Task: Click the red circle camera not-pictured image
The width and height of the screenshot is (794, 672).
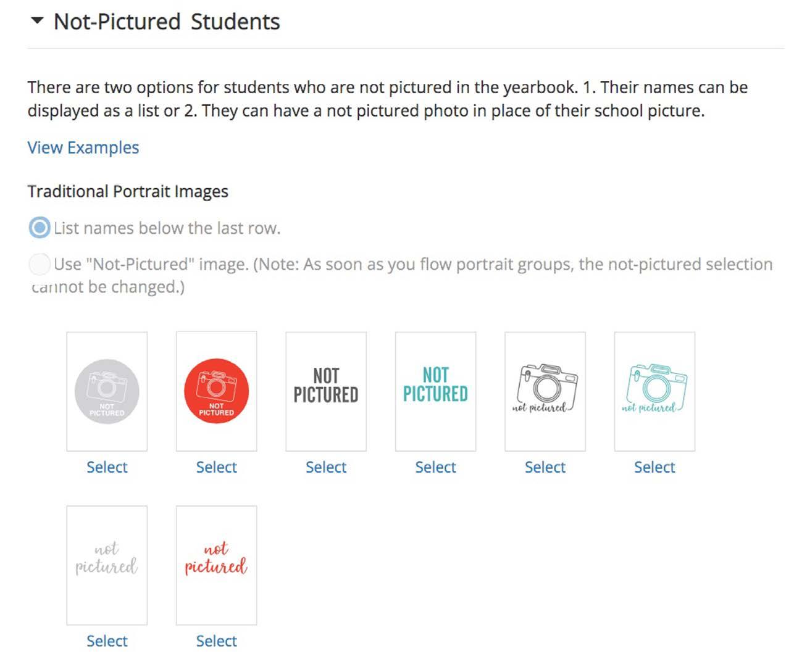Action: click(217, 392)
